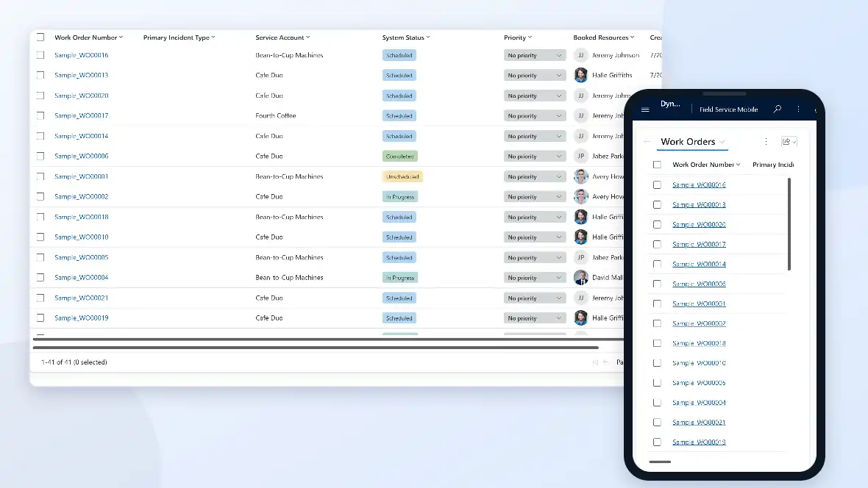Check the Sample_WO00016 row in desktop grid
Screen dimensions: 868x488
[x=40, y=55]
